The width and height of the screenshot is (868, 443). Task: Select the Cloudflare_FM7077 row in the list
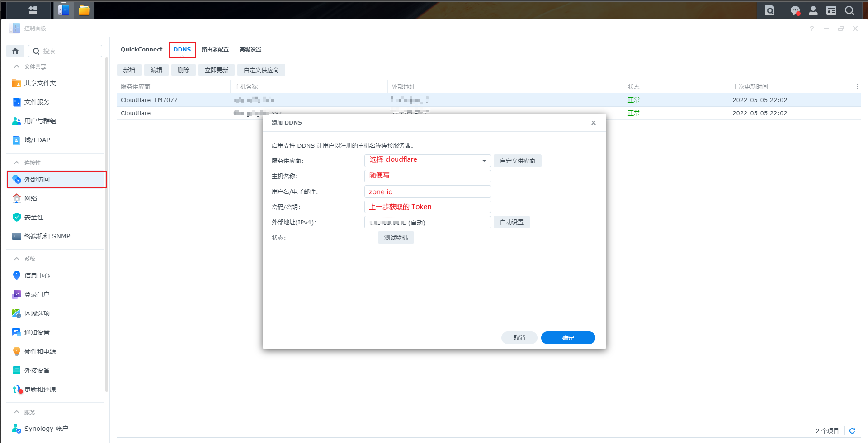pos(149,100)
